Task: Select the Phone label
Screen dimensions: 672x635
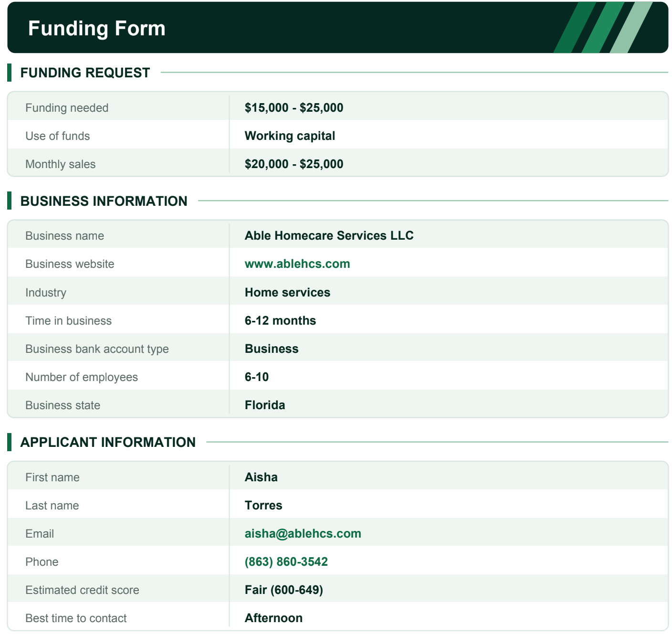Action: pos(42,562)
